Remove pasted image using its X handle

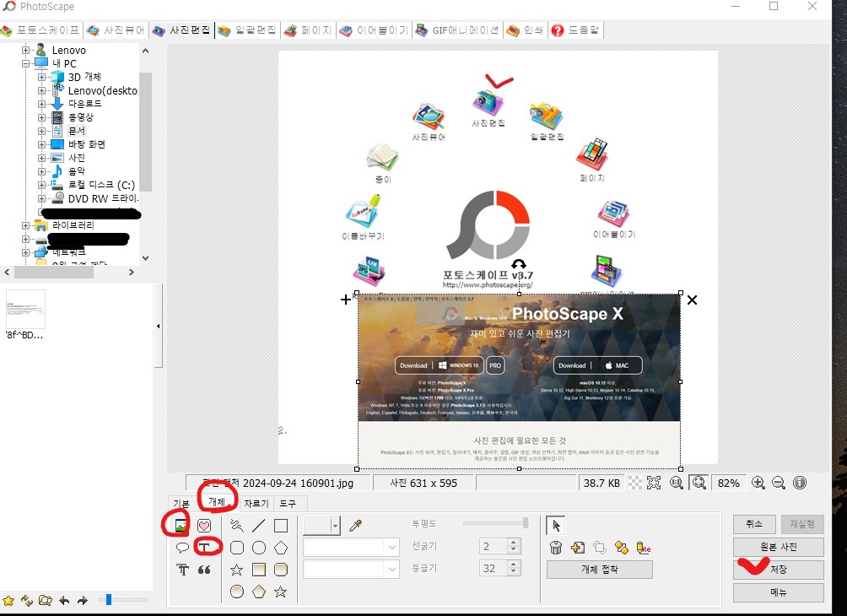pyautogui.click(x=692, y=300)
